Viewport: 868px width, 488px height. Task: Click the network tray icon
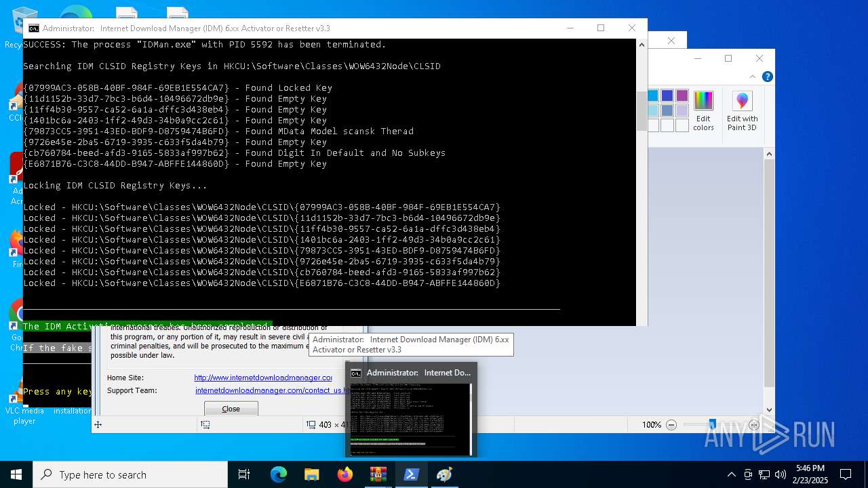[764, 474]
